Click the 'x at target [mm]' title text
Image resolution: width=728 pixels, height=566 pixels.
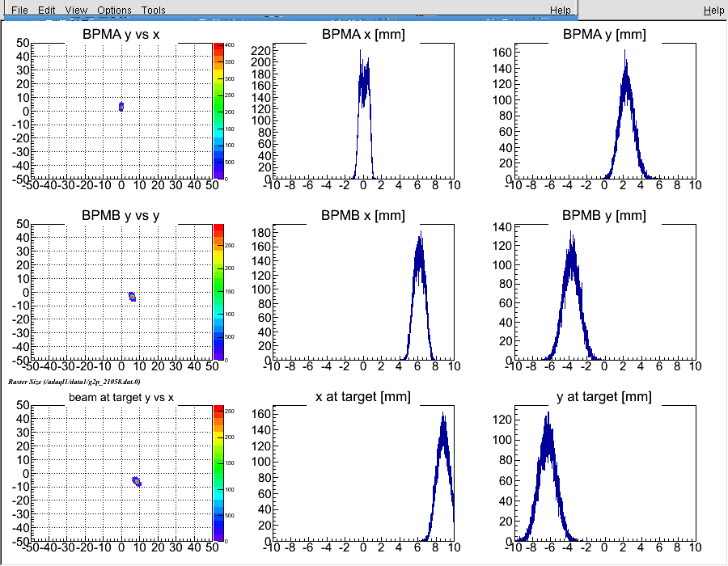(x=363, y=397)
